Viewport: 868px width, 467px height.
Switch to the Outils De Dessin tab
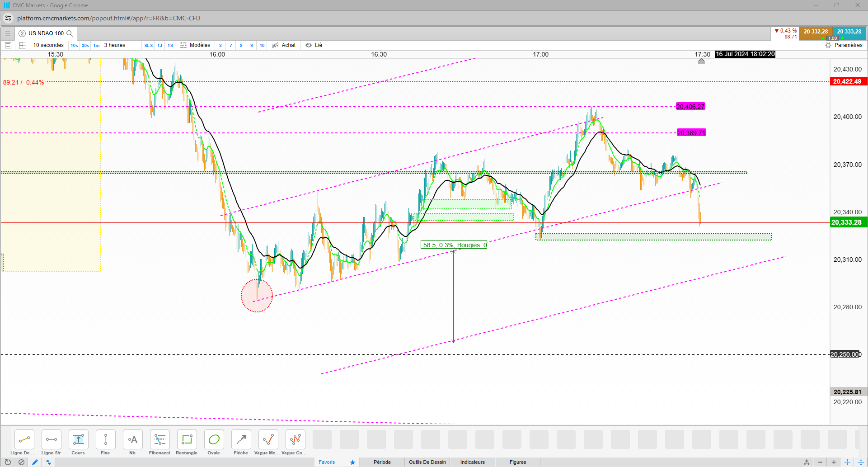pos(427,462)
